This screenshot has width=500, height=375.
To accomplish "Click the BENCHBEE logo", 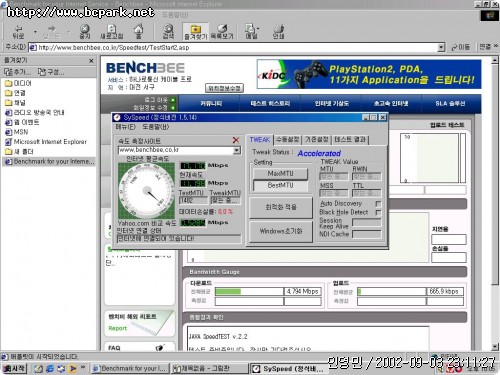I will pos(145,68).
